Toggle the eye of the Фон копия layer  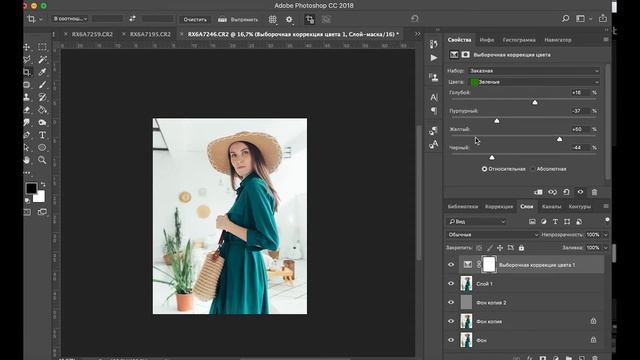[x=451, y=321]
